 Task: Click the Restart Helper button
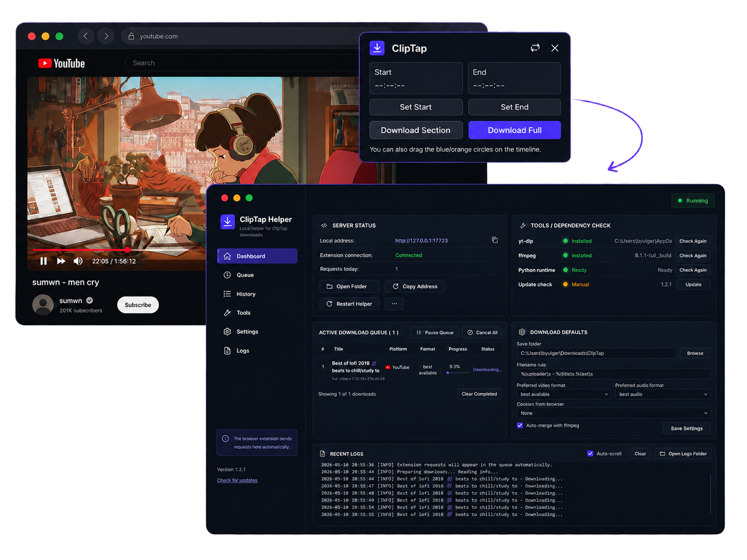pyautogui.click(x=349, y=304)
